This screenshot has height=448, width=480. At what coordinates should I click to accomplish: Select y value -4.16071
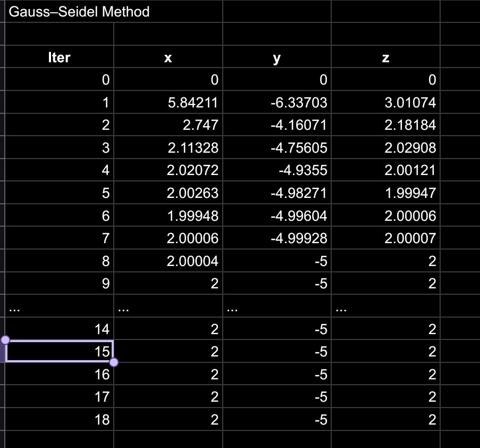[x=277, y=125]
